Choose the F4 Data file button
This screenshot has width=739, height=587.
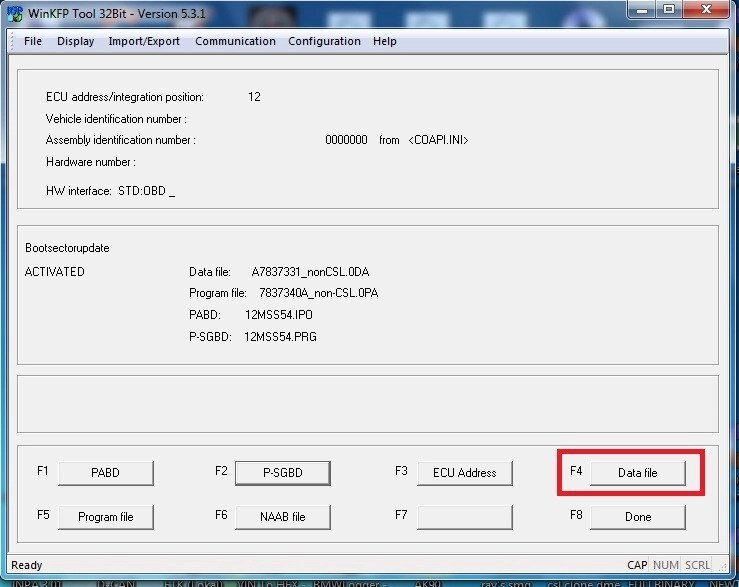pos(637,473)
